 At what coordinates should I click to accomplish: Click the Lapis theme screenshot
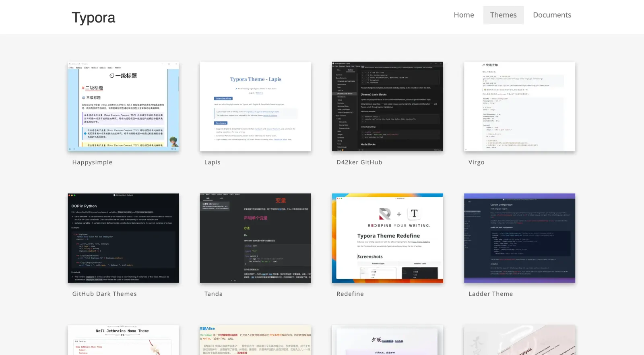tap(255, 107)
